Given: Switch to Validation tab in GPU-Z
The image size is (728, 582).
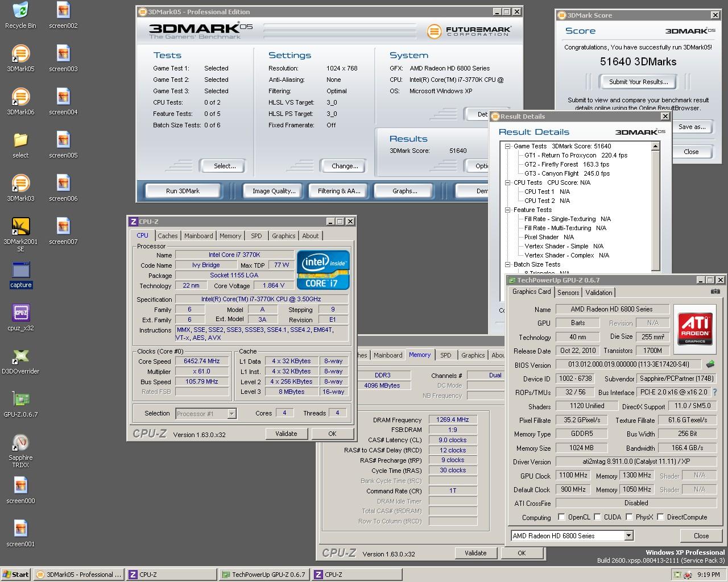Looking at the screenshot, I should tap(599, 293).
